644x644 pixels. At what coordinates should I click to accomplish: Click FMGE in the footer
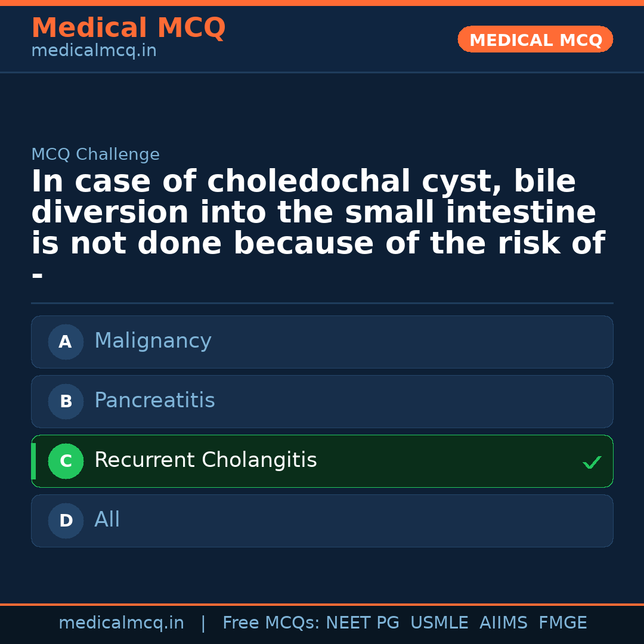(562, 623)
